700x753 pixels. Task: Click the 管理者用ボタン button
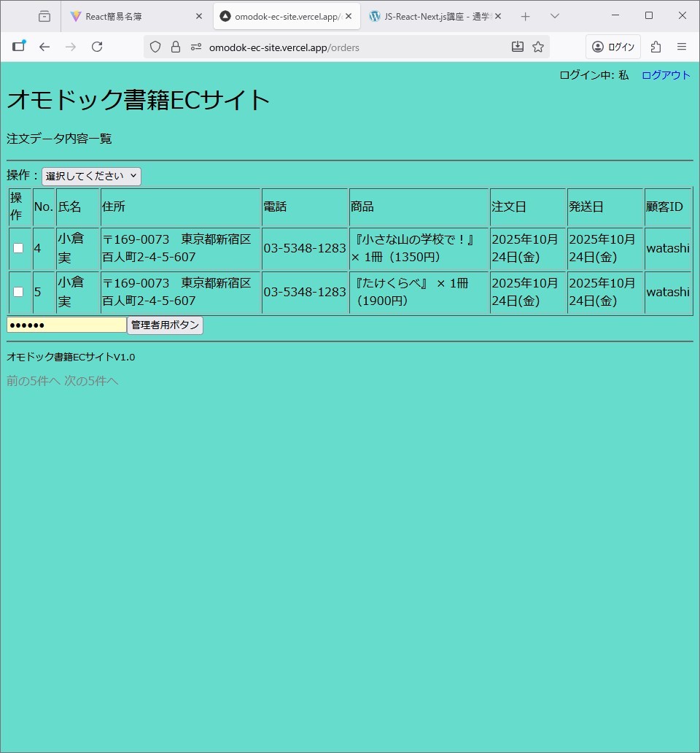pyautogui.click(x=165, y=325)
